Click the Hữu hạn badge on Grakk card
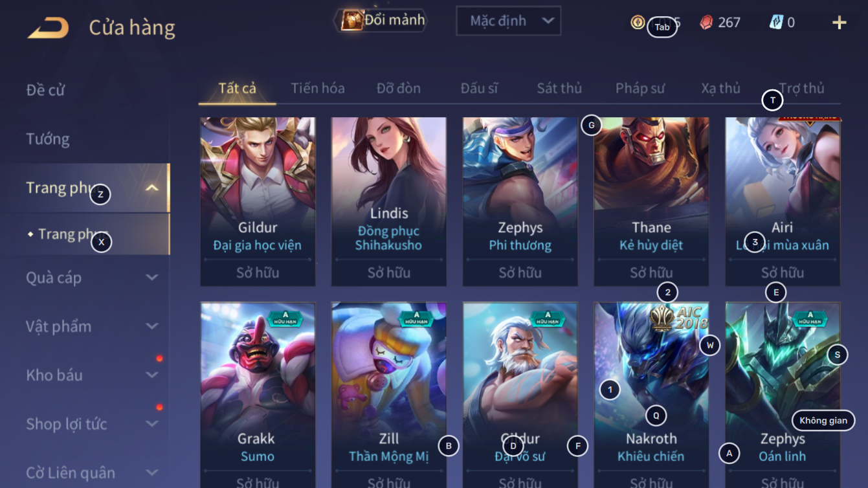The height and width of the screenshot is (488, 868). (285, 318)
